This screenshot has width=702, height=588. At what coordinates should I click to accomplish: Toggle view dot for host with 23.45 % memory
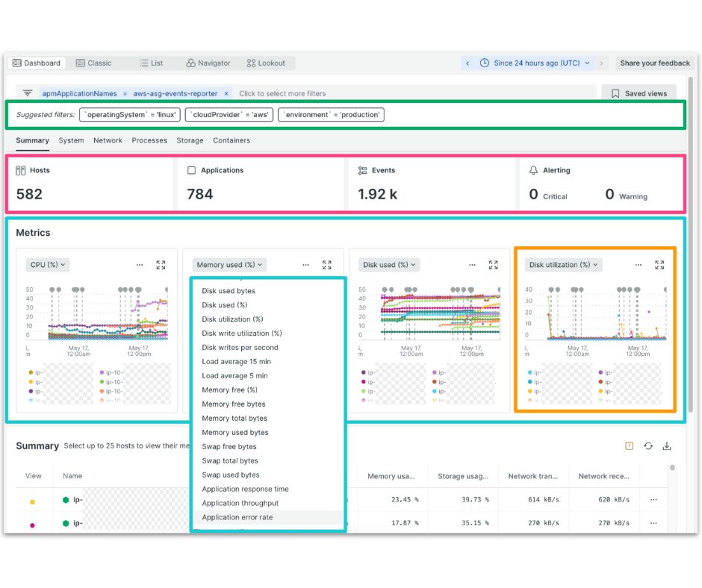click(32, 501)
